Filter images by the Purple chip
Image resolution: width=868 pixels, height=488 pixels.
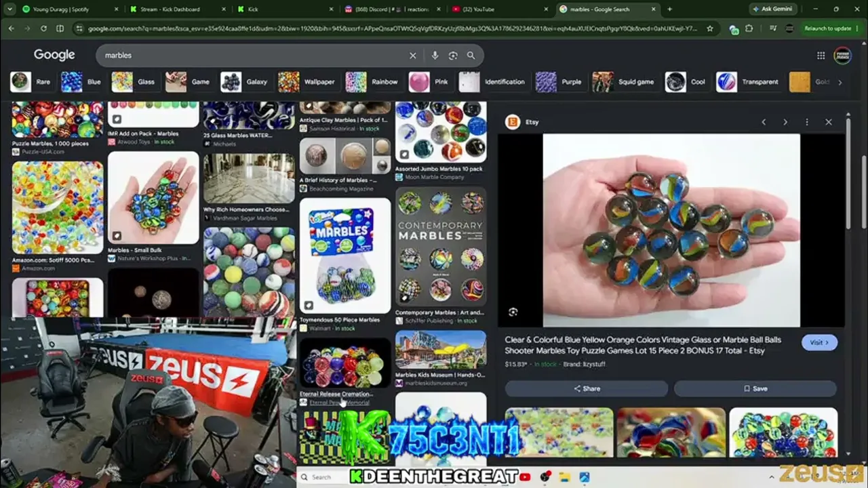click(x=559, y=82)
